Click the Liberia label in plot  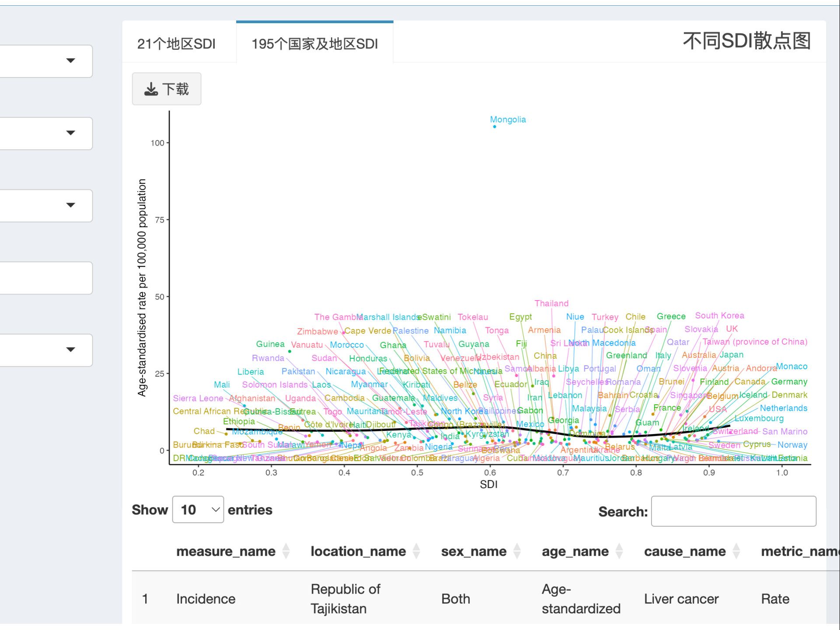click(x=251, y=372)
